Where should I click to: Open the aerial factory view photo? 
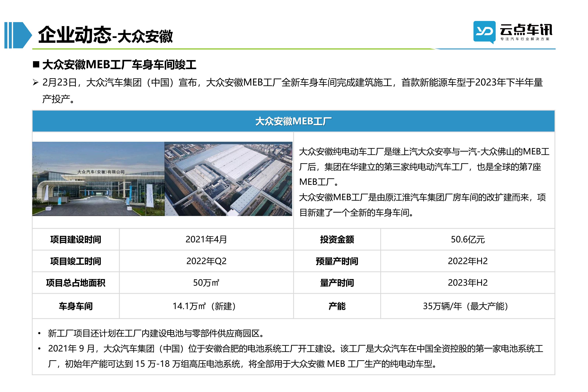coord(228,179)
